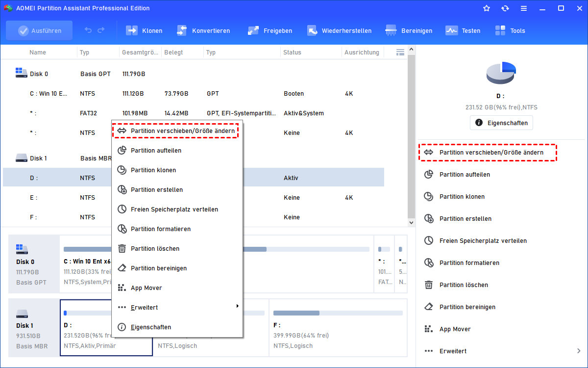
Task: Choose Partition formatieren in context menu
Action: pyautogui.click(x=177, y=229)
